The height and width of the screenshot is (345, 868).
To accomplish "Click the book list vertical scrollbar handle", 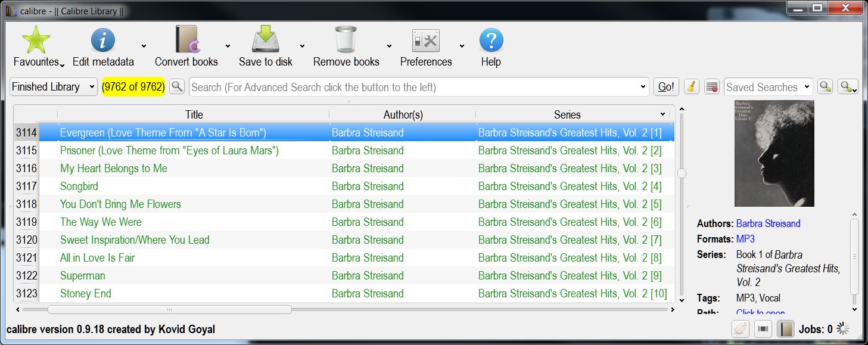I will [x=682, y=173].
